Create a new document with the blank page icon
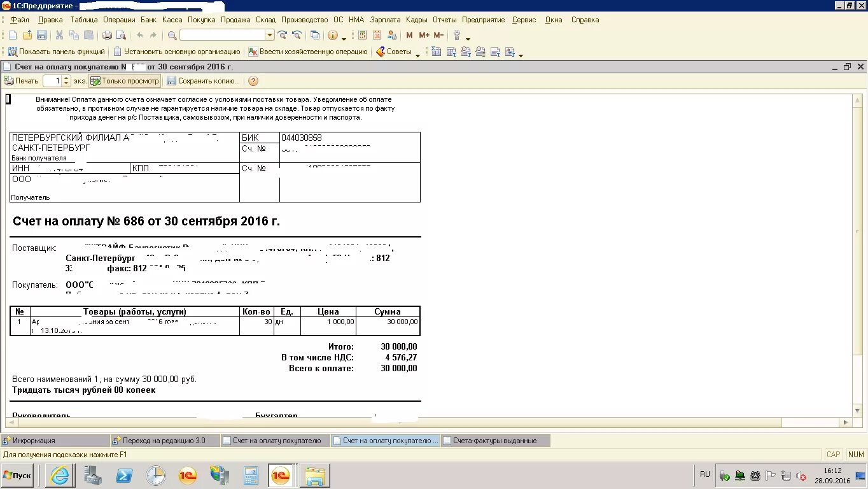Screen dimensions: 868x489 click(12, 36)
